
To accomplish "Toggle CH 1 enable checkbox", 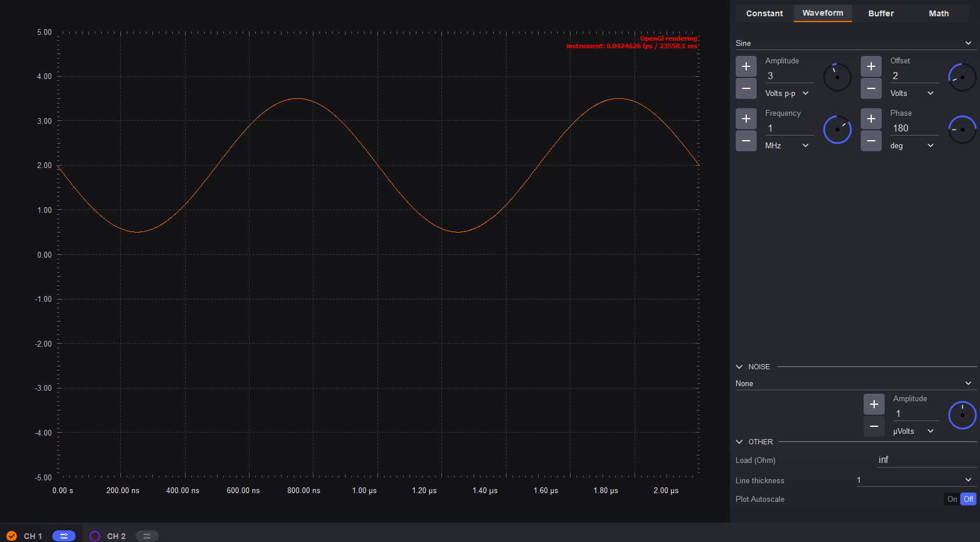I will pyautogui.click(x=12, y=536).
